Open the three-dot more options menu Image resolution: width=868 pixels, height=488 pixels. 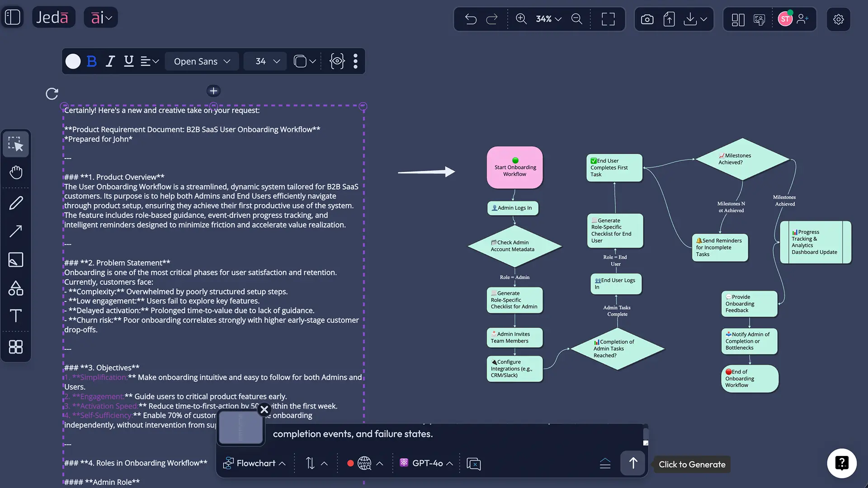point(356,61)
